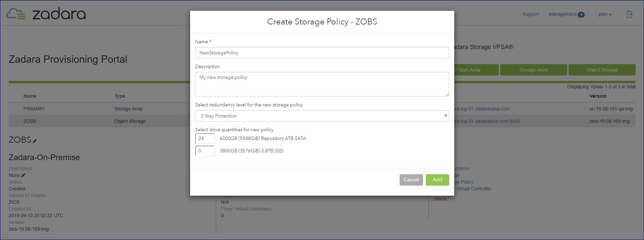Click the resize handle of Description textarea
This screenshot has height=240, width=644.
(x=447, y=95)
